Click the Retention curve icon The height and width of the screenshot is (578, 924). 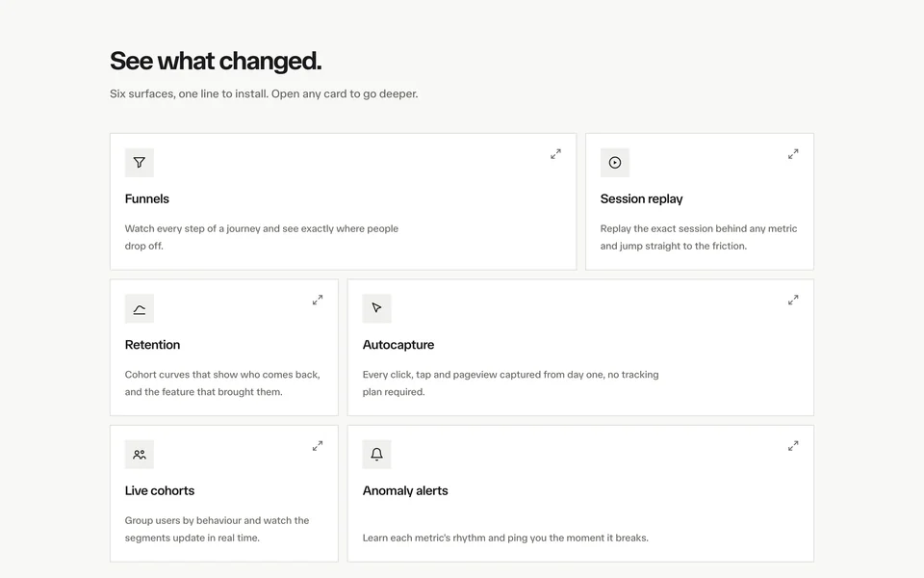(x=139, y=308)
